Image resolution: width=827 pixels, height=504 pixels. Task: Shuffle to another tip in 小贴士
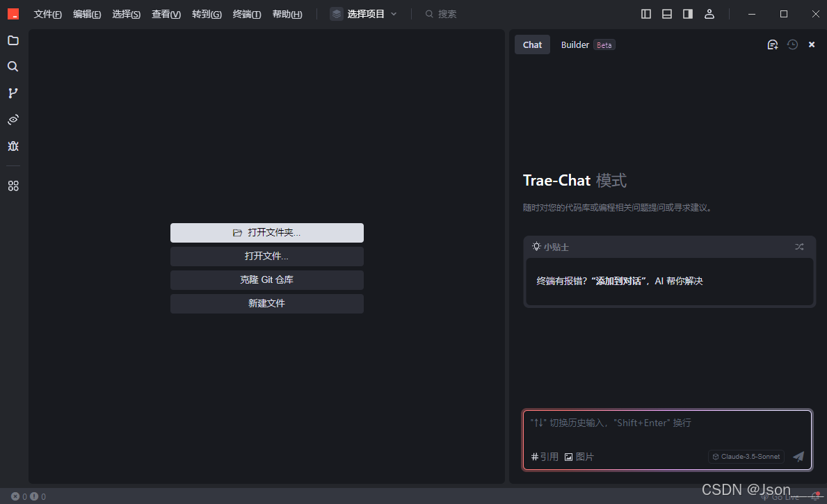point(800,247)
